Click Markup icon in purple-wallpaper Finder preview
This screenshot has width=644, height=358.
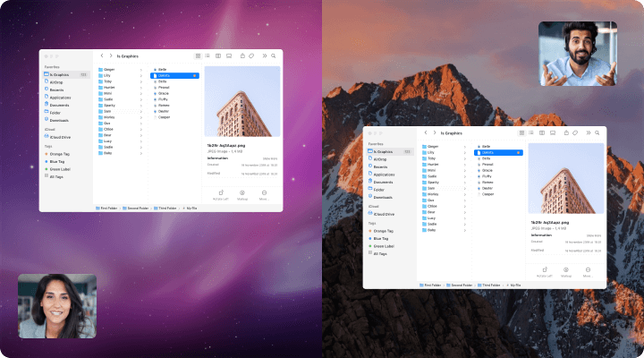click(x=242, y=192)
